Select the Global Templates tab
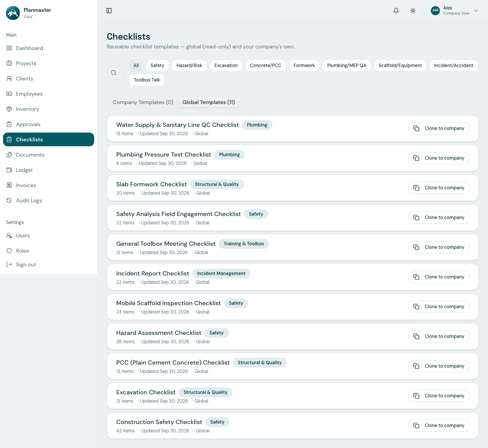This screenshot has width=488, height=448. pos(209,102)
